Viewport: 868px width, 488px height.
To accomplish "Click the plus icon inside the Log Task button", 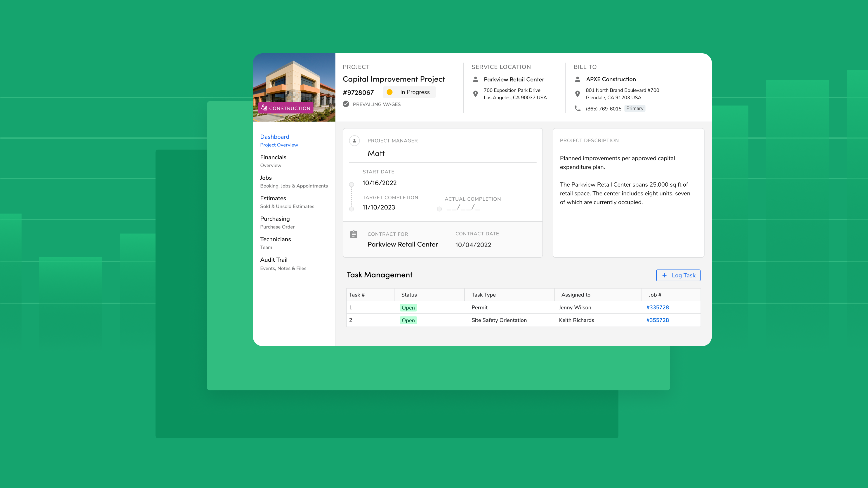I will [x=664, y=275].
